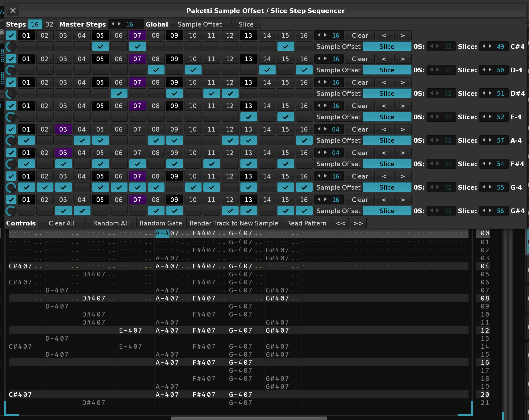The image size is (529, 420).
Task: Switch Steps to 32
Action: (49, 24)
